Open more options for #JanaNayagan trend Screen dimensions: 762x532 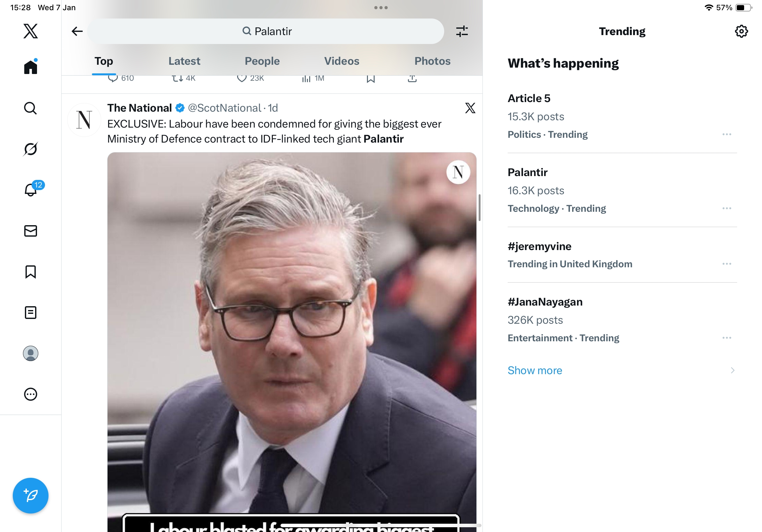point(727,338)
